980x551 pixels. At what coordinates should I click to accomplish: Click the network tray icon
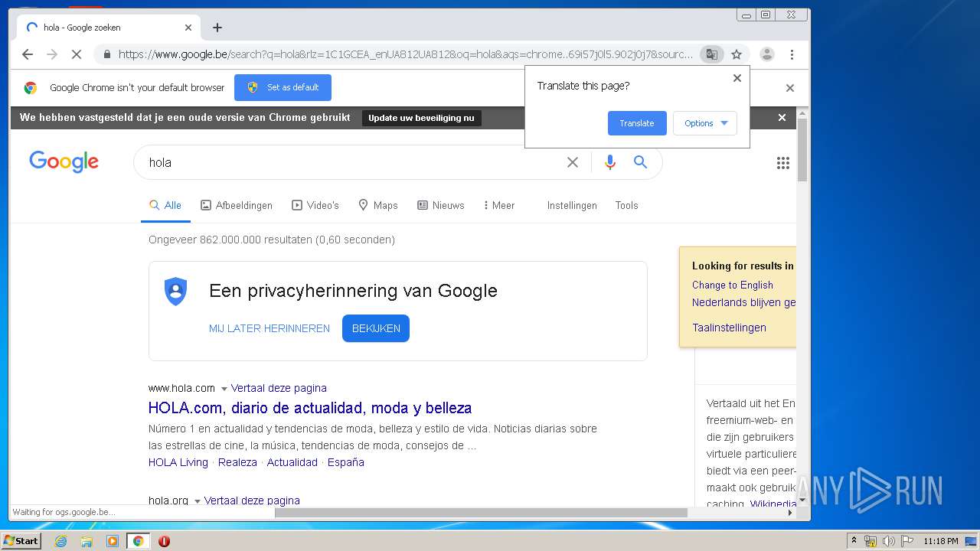pos(871,541)
